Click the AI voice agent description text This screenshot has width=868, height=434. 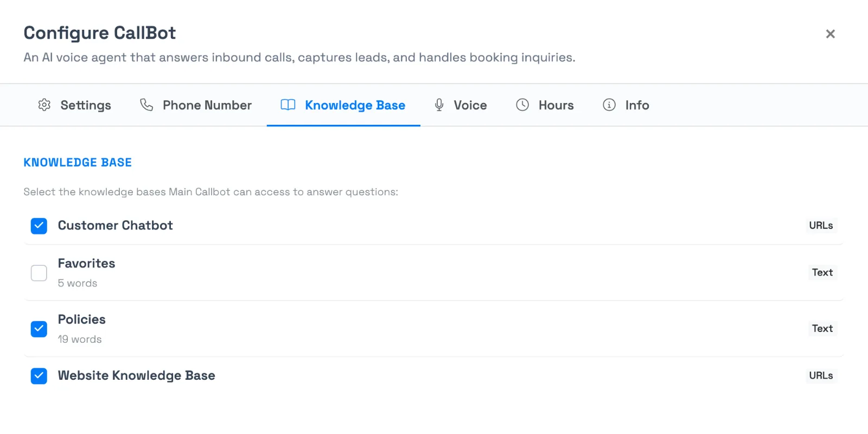(x=299, y=58)
